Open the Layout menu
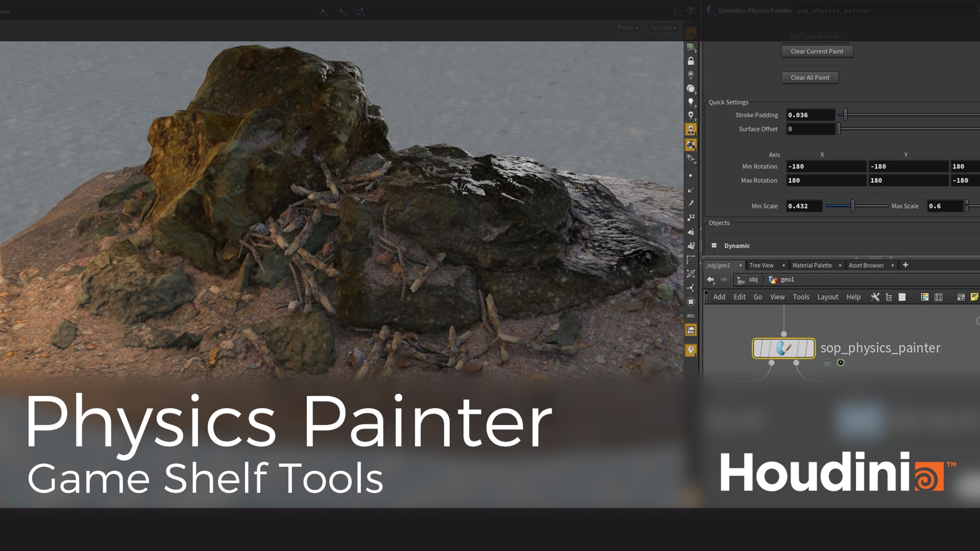 pos(827,297)
